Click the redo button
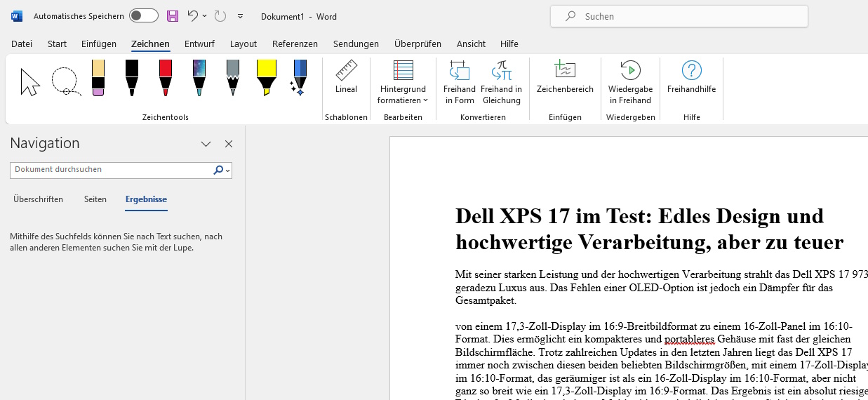 coord(220,15)
